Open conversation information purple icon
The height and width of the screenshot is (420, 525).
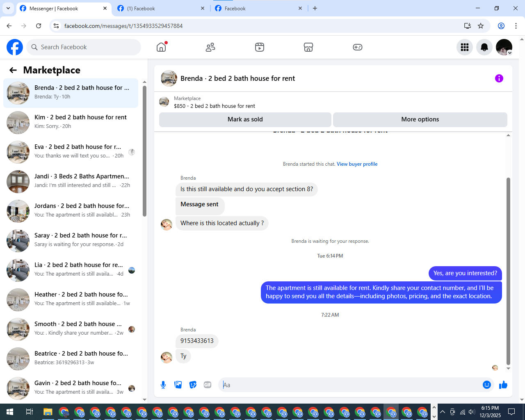499,78
